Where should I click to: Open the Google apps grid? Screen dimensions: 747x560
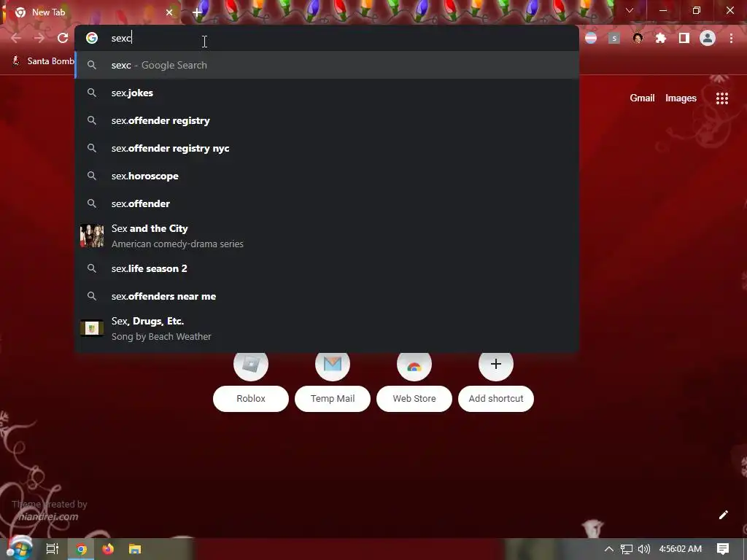[x=722, y=98]
